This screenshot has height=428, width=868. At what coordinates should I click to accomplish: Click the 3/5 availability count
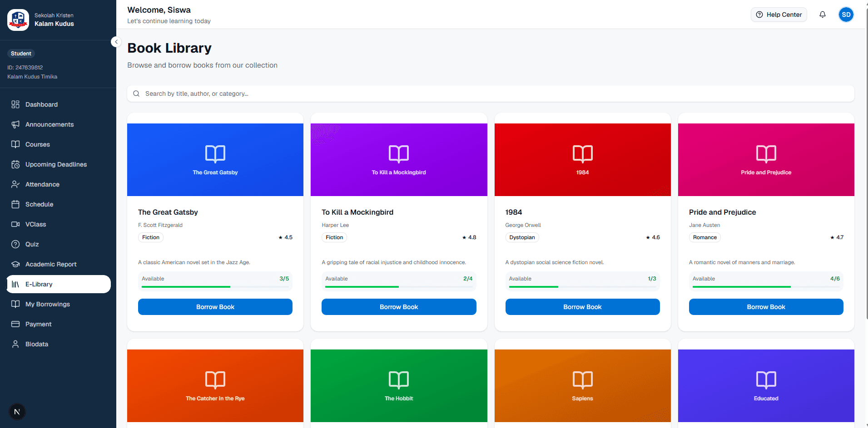click(284, 279)
